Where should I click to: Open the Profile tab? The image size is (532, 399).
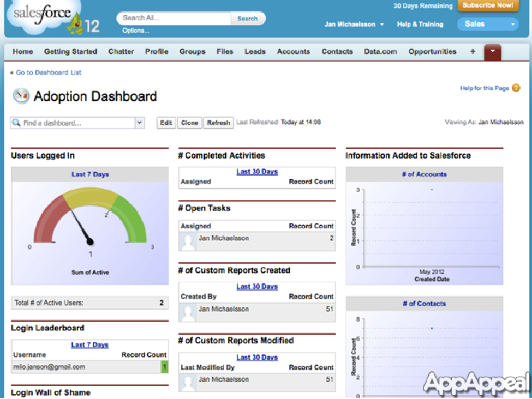[157, 52]
